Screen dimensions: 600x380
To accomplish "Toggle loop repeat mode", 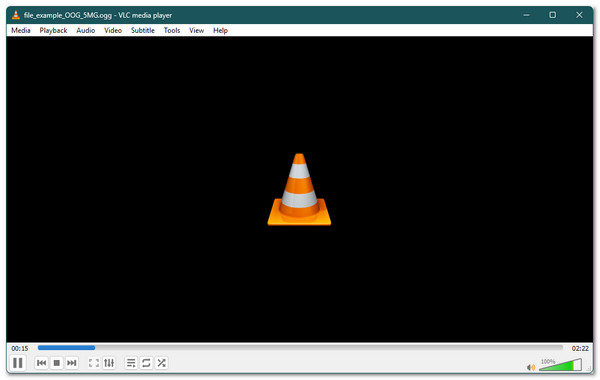I will point(146,362).
